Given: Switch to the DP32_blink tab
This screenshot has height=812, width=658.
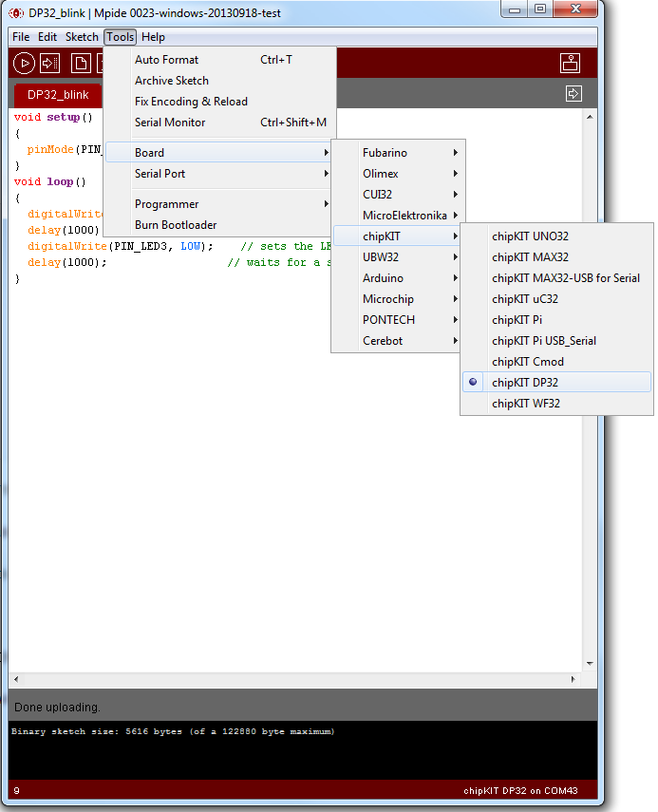Looking at the screenshot, I should click(x=58, y=95).
